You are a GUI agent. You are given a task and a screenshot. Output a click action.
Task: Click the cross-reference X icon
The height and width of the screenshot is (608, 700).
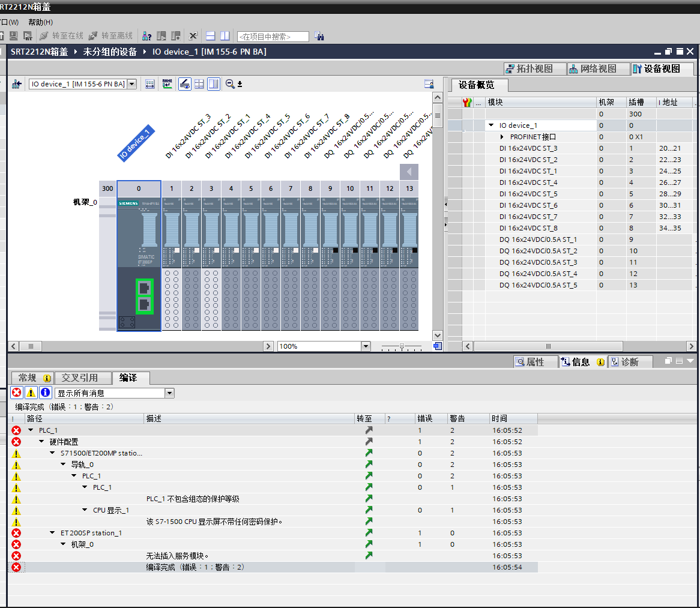coord(193,36)
